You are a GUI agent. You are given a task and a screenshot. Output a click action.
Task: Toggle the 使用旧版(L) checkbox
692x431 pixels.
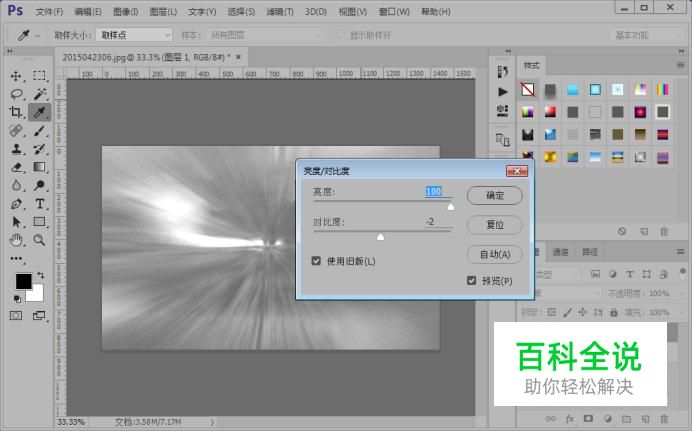coord(316,261)
